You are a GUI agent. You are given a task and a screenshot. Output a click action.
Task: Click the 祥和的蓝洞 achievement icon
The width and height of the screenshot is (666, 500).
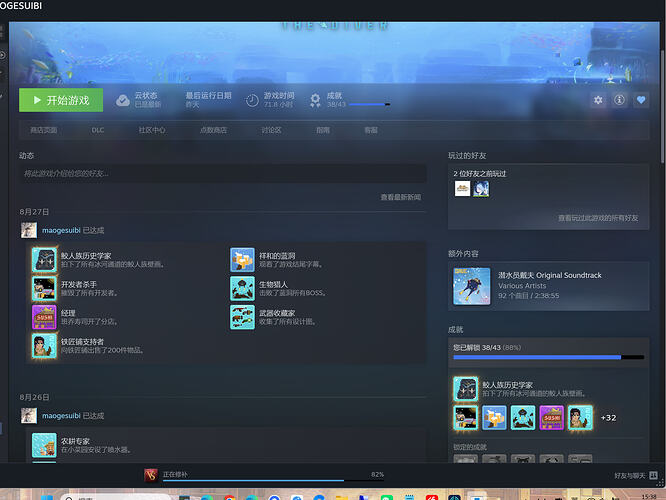(x=243, y=260)
